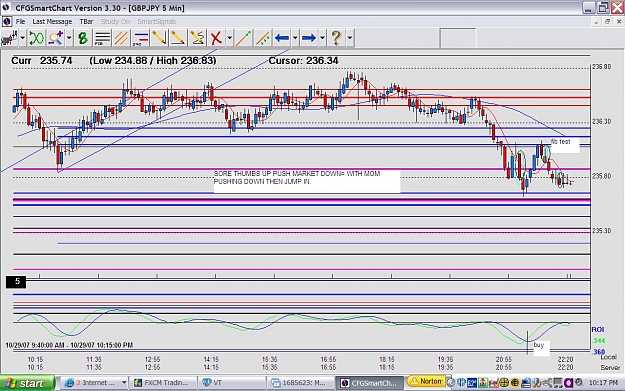Click the red X delete tool
625x391 pixels.
point(216,38)
